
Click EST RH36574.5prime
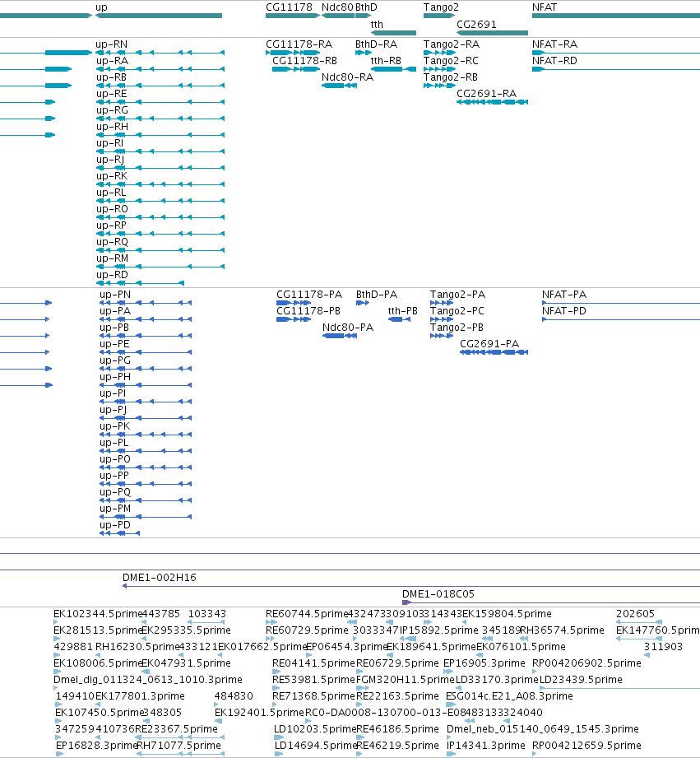(562, 630)
